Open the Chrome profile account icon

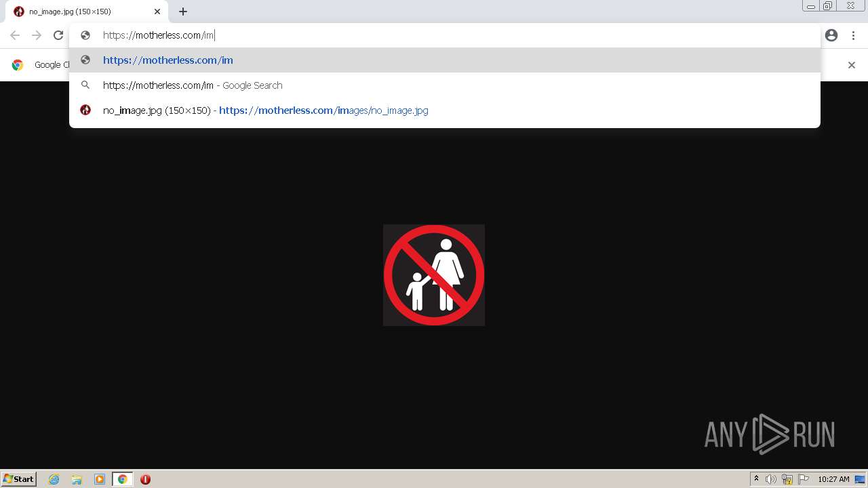[x=831, y=35]
